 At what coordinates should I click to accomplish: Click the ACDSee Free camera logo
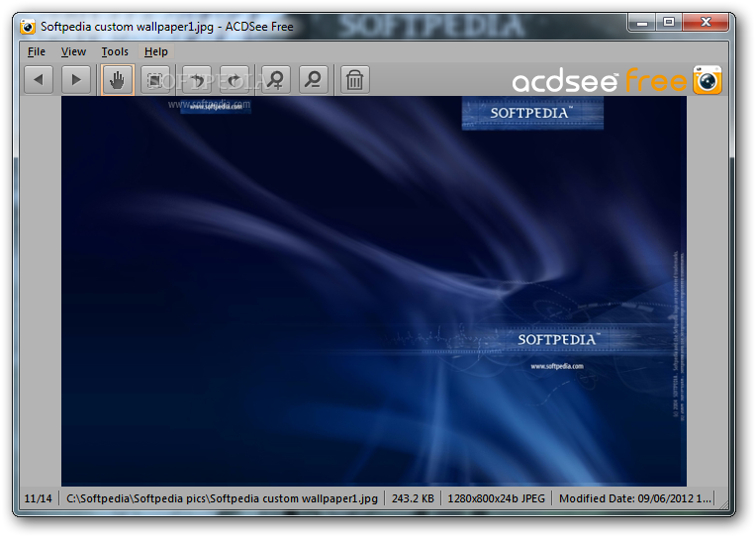pyautogui.click(x=708, y=80)
